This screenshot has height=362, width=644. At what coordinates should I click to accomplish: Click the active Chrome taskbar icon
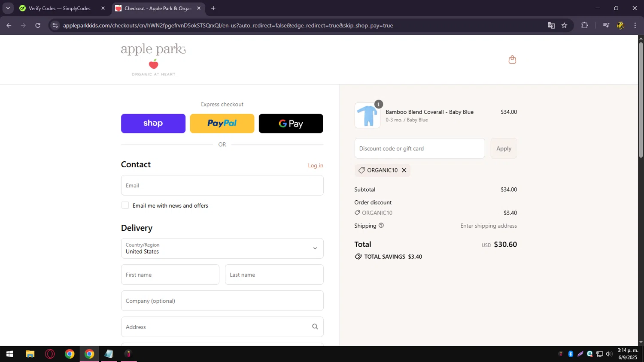point(89,354)
